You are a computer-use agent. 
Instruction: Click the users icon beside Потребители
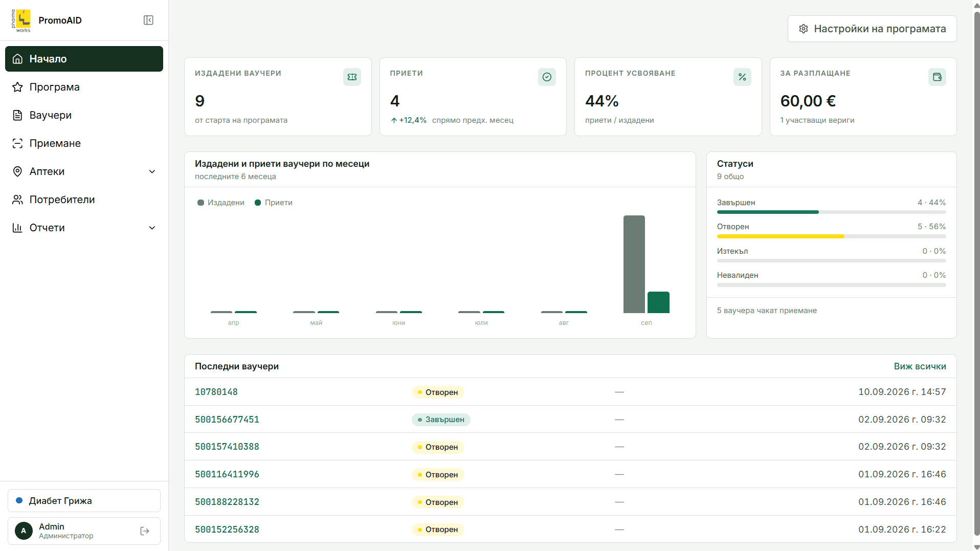(17, 200)
